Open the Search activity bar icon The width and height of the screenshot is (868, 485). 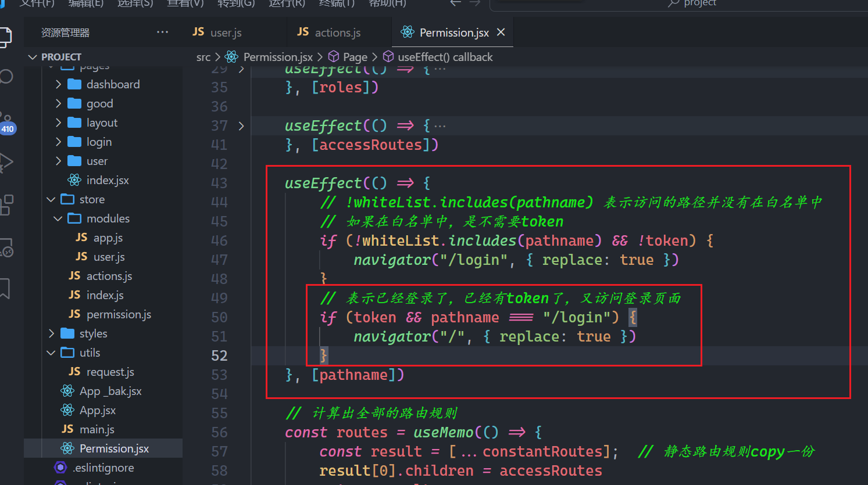point(6,77)
